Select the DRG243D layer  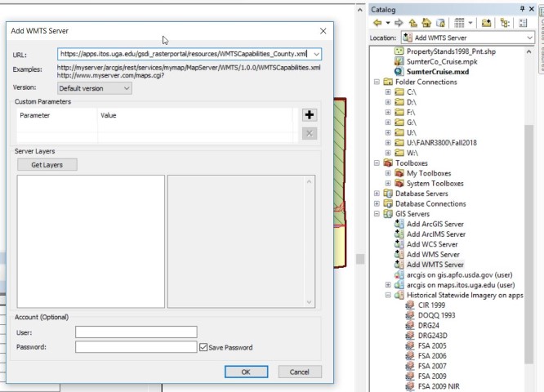(433, 336)
